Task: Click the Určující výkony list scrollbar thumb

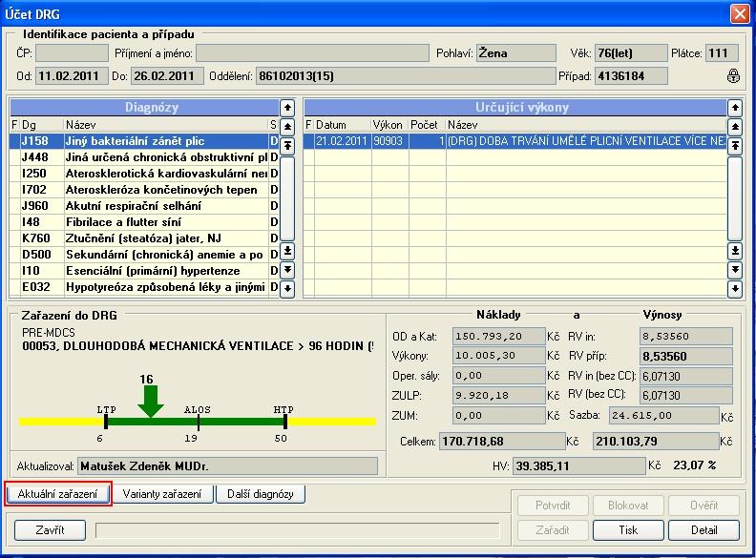Action: pos(735,198)
